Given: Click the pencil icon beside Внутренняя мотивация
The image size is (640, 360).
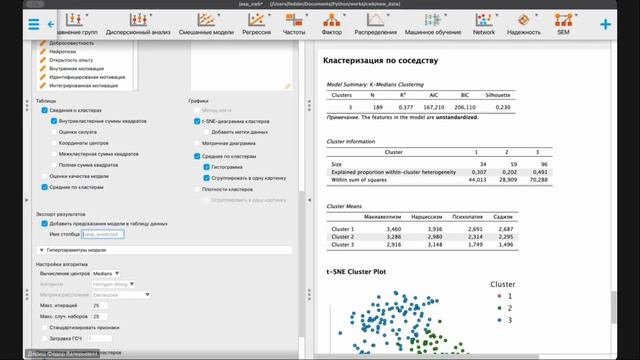Looking at the screenshot, I should (43, 69).
